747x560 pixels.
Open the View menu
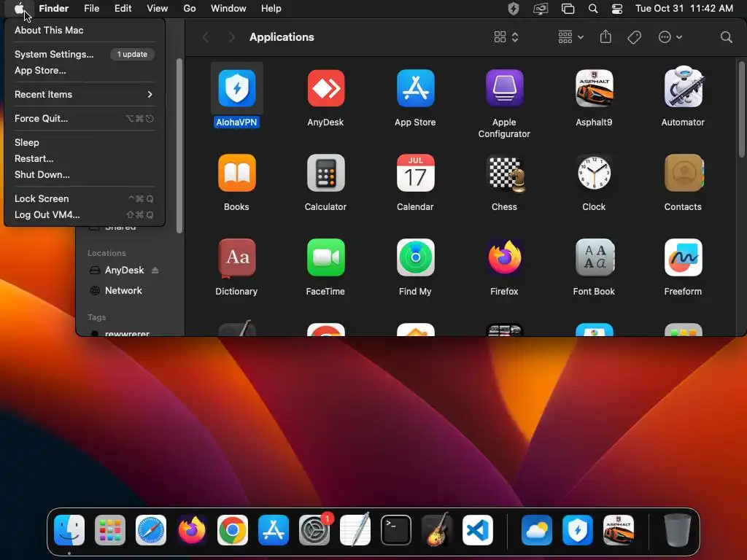(x=158, y=9)
